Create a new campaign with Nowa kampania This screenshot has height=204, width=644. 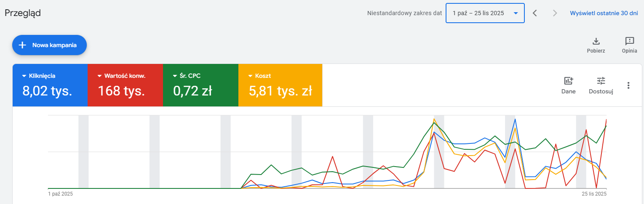point(54,45)
